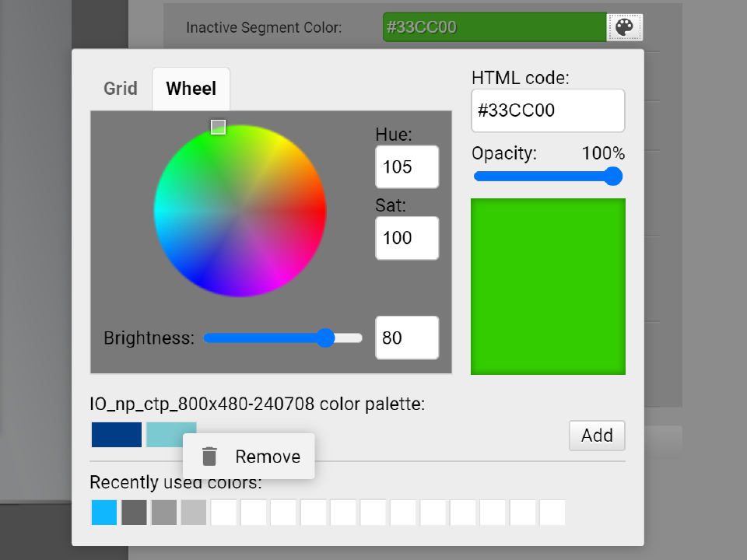
Task: Click the Brightness number field
Action: [406, 338]
